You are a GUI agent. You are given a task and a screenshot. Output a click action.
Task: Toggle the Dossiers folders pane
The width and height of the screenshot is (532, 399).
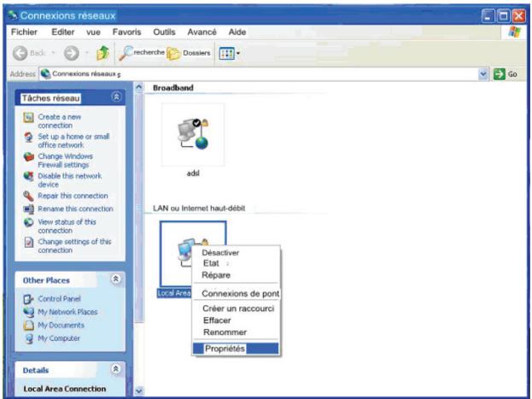click(x=189, y=53)
